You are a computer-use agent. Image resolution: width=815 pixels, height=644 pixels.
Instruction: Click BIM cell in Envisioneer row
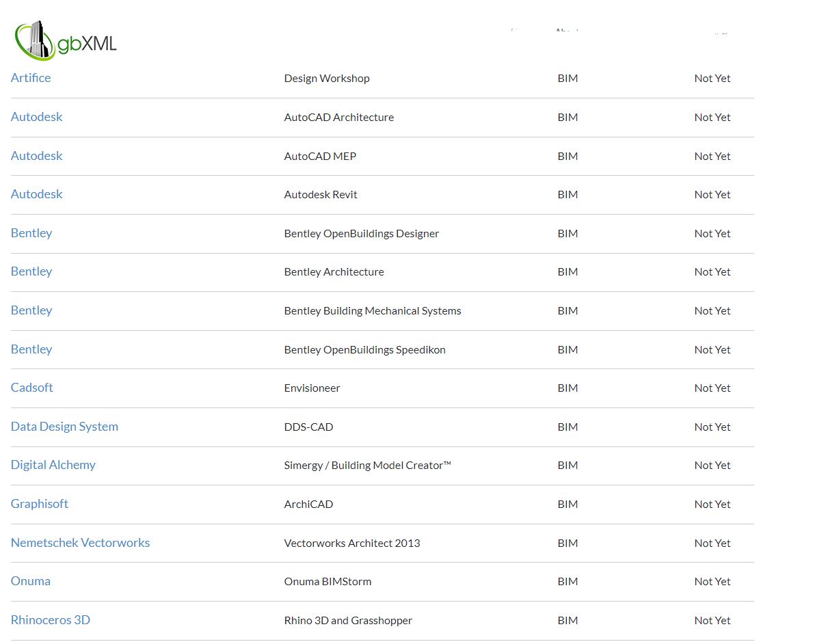coord(567,388)
